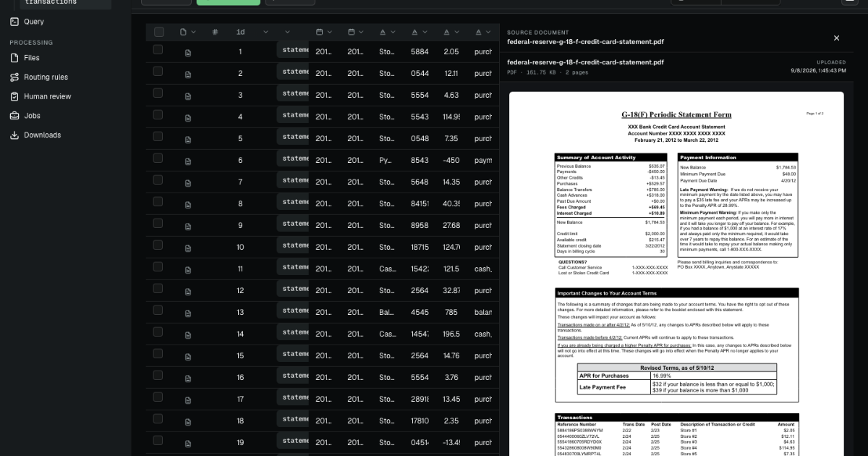Click the '196.5' amount in row 14
The image size is (868, 456).
451,334
